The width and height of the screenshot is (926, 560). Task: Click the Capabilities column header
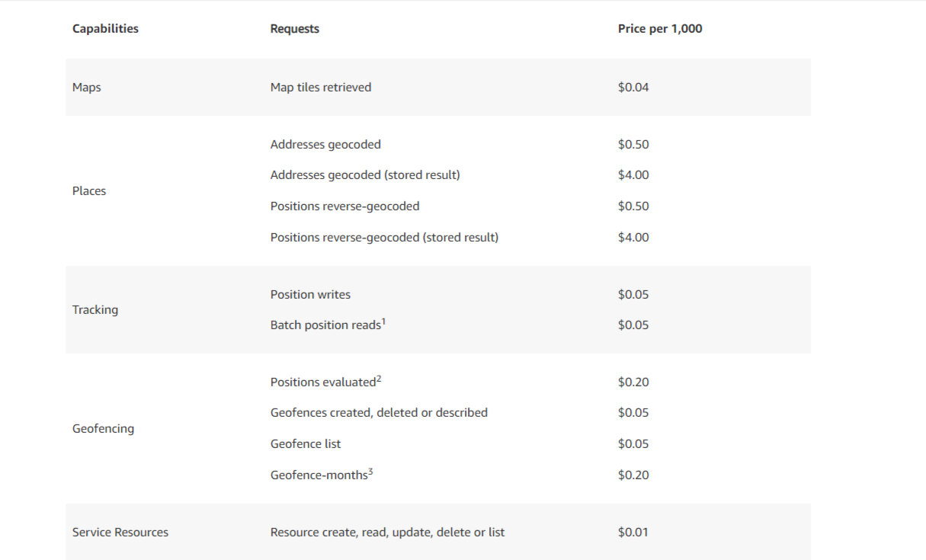coord(105,29)
